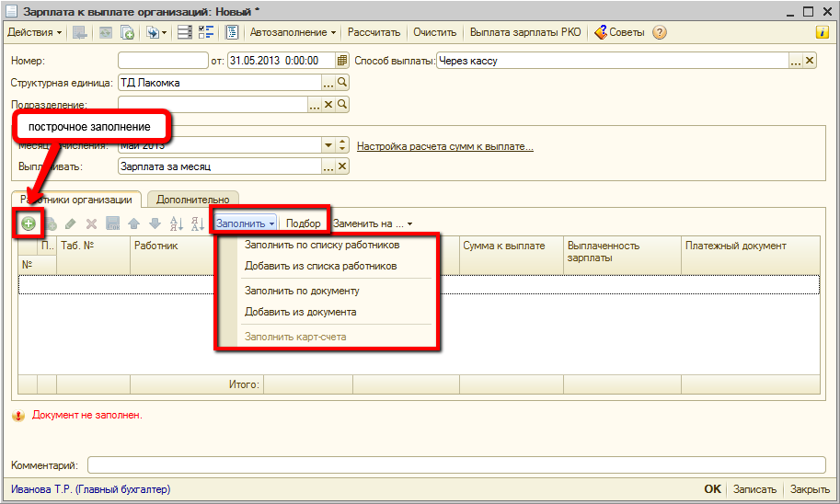
Task: Clear the Выплачивать field using the X button
Action: [x=342, y=166]
